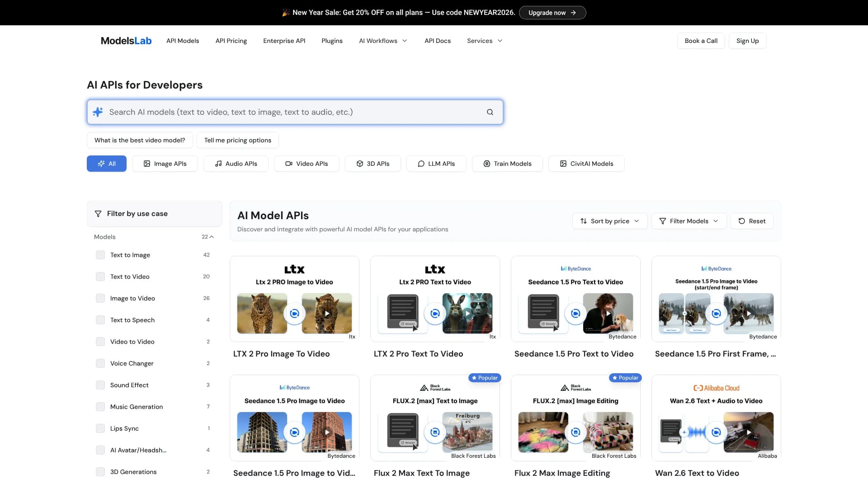Viewport: 868px width, 488px height.
Task: Select the 3D APIs tab
Action: pos(373,164)
